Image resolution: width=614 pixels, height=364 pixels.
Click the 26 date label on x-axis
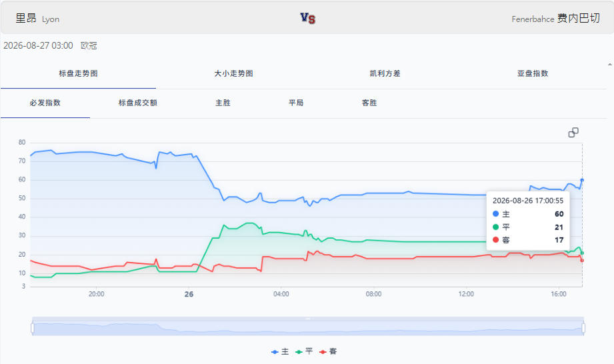(189, 294)
